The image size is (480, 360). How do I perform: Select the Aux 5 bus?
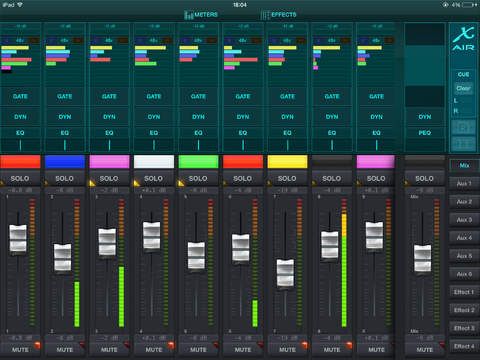coord(464,256)
